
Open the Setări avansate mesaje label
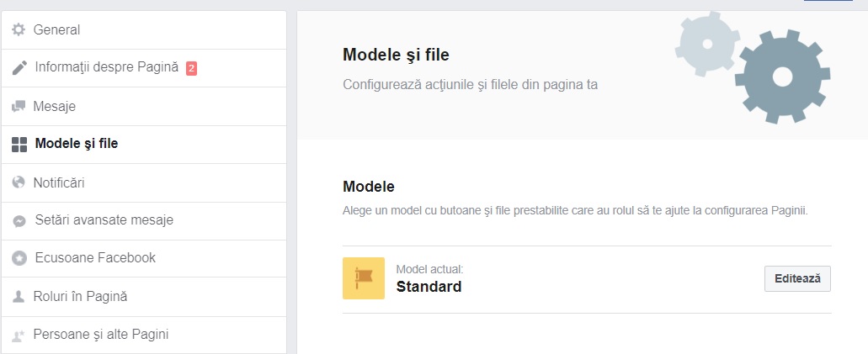[x=104, y=220]
